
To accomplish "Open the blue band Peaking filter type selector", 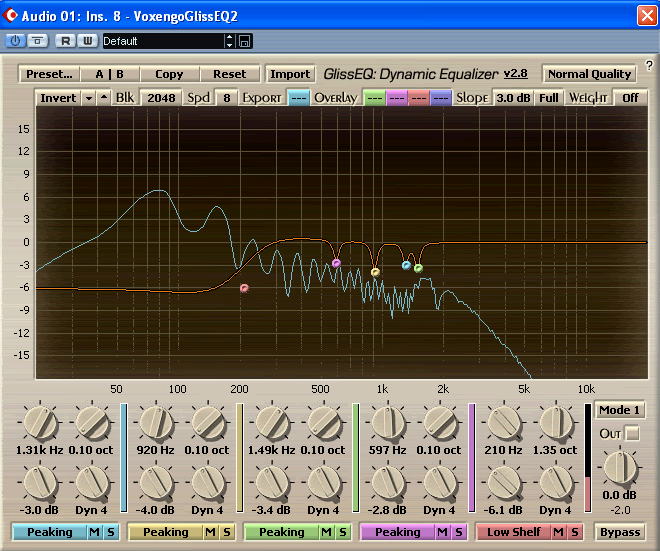I will [50, 532].
